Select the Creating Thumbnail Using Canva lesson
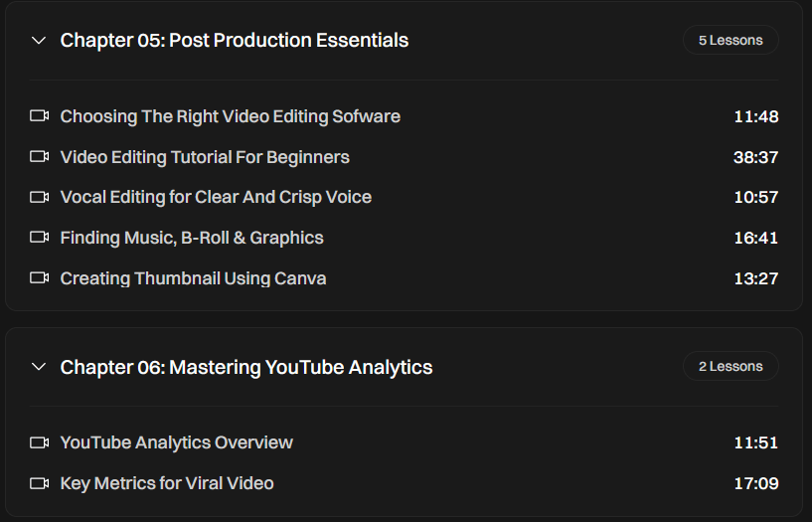 point(193,279)
